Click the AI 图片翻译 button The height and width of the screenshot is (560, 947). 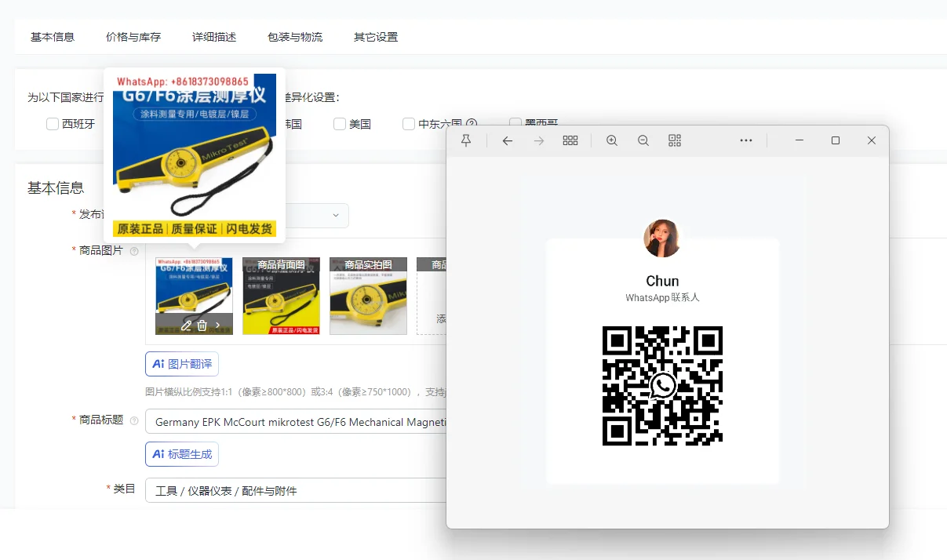(x=182, y=364)
